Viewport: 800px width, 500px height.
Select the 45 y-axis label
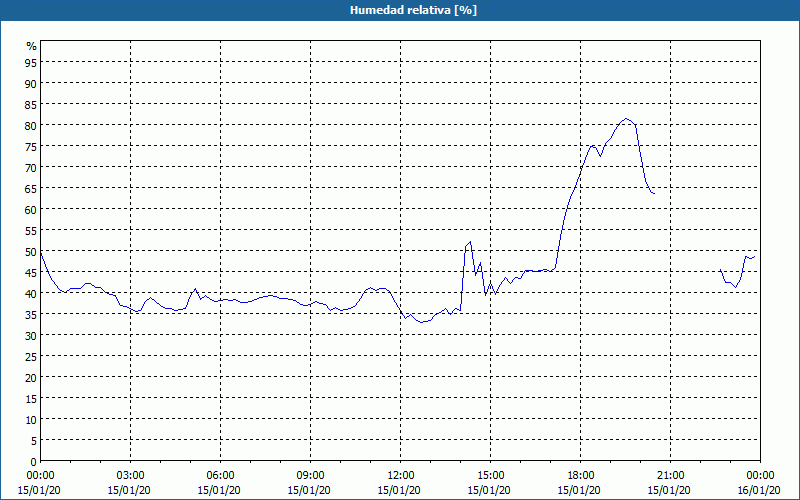31,272
